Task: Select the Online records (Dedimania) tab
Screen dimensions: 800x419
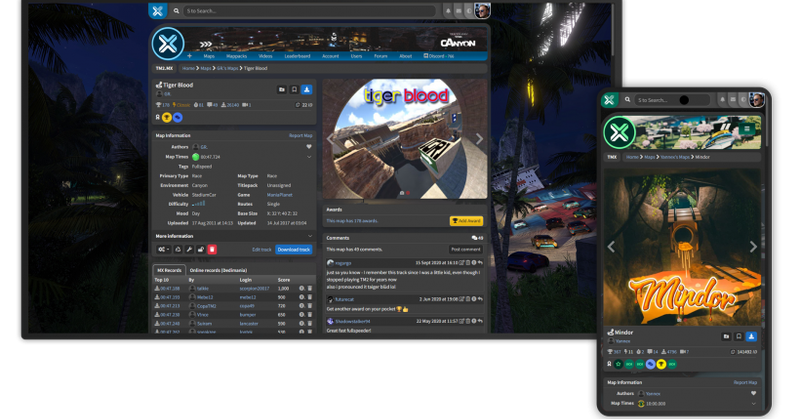Action: pyautogui.click(x=218, y=270)
